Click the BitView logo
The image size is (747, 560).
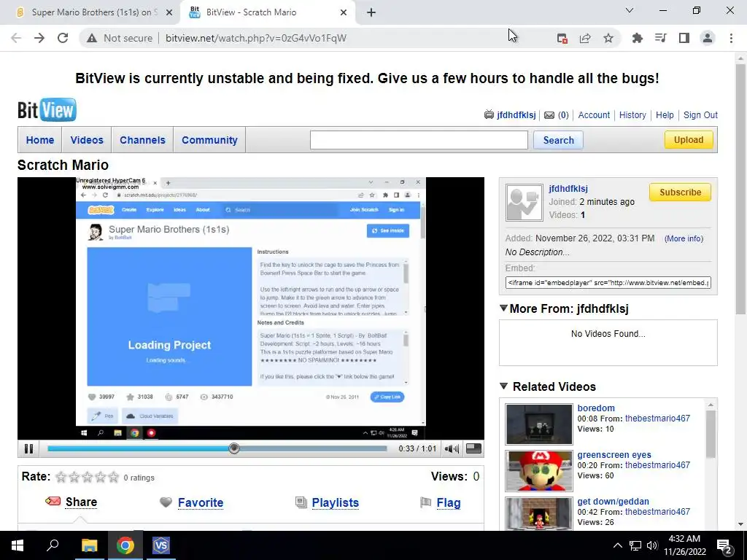(x=47, y=110)
